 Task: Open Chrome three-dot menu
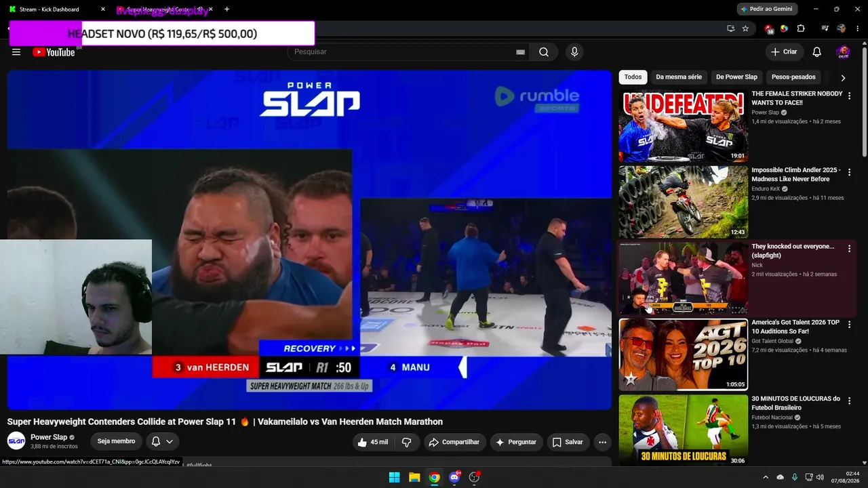point(859,28)
